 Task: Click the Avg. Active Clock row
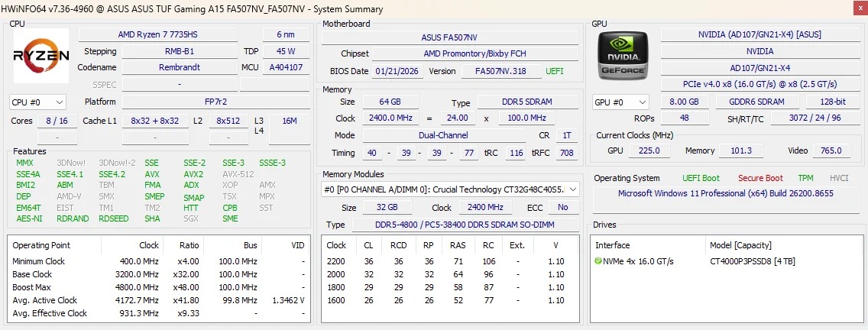point(159,300)
